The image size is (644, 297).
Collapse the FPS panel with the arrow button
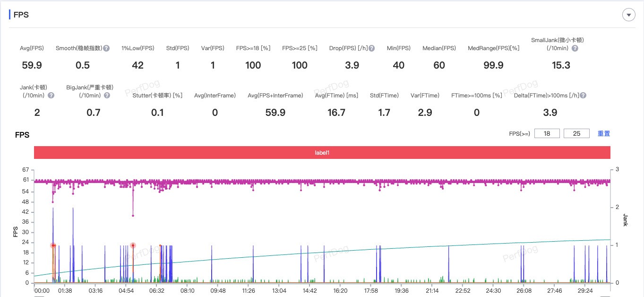(x=628, y=15)
